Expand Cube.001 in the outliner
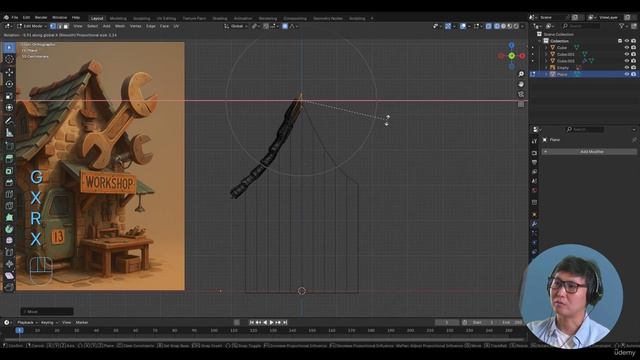Viewport: 640px width, 360px height. pos(547,54)
